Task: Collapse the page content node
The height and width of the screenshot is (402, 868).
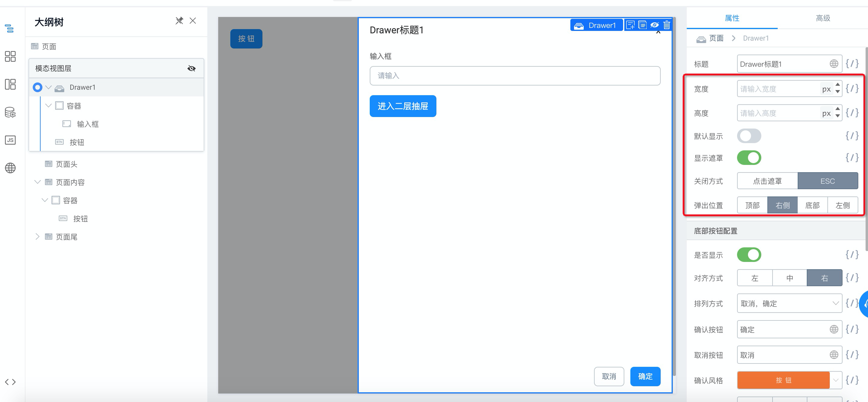Action: click(x=37, y=182)
